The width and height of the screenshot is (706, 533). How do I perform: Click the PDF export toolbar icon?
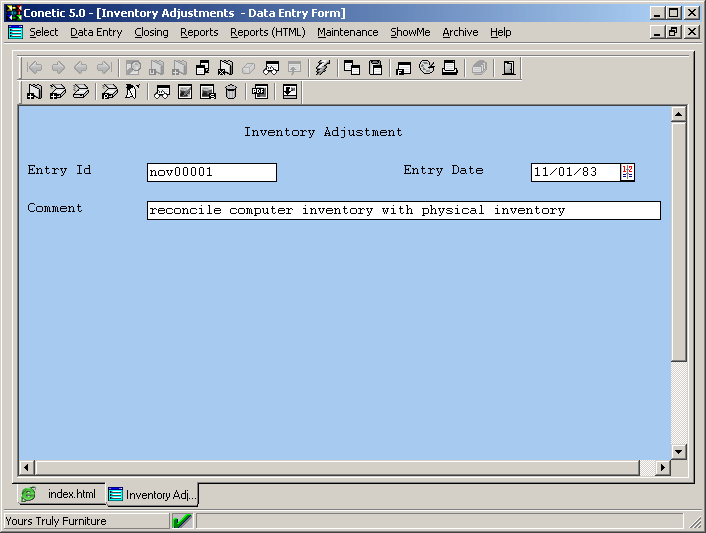coord(260,92)
